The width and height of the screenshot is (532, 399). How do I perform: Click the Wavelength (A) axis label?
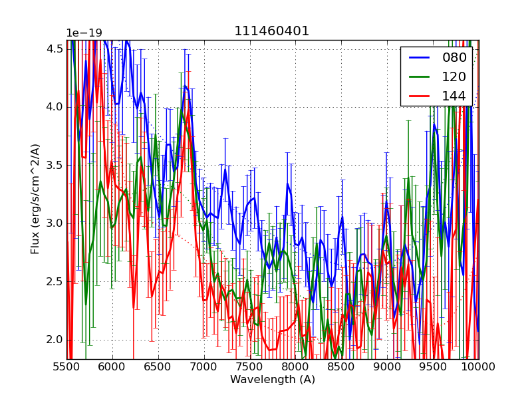(273, 380)
